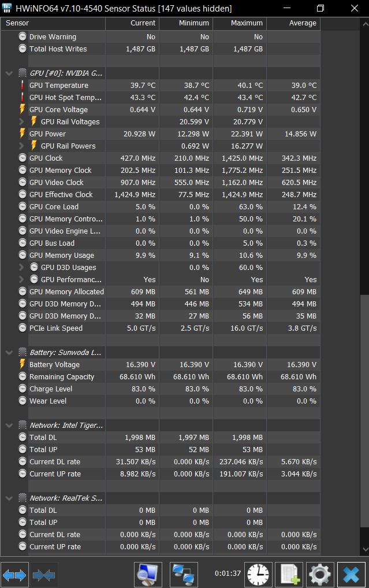Screen dimensions: 369x588
Task: Expand GPU Rail Powers sub-items
Action: pyautogui.click(x=21, y=146)
